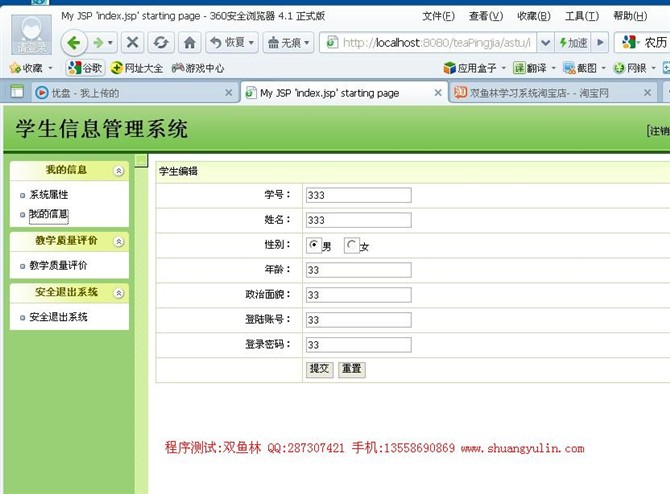Image resolution: width=670 pixels, height=494 pixels.
Task: Open the 工具(T) menu
Action: [582, 16]
